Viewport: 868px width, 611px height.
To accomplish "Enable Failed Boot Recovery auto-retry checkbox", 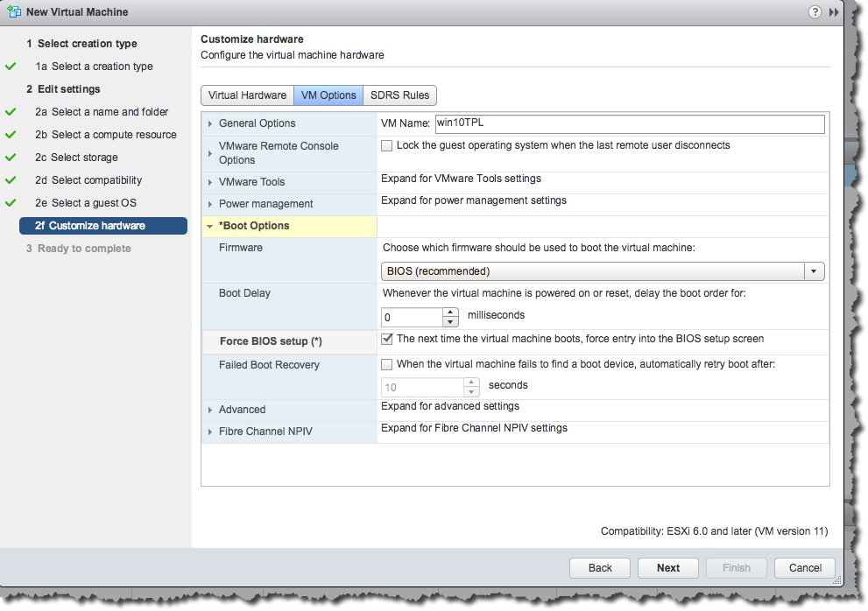I will coord(386,365).
